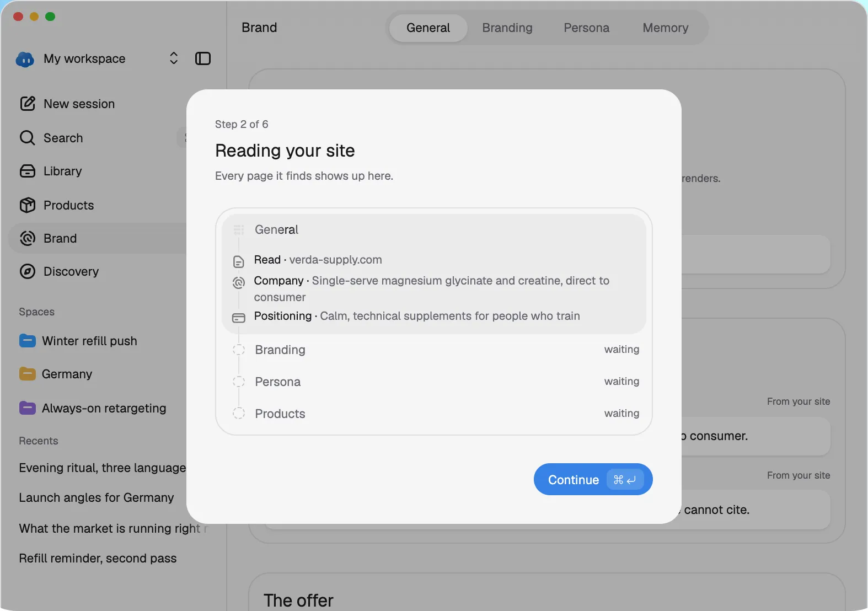This screenshot has width=868, height=611.
Task: Open the Memory tab
Action: pos(666,28)
